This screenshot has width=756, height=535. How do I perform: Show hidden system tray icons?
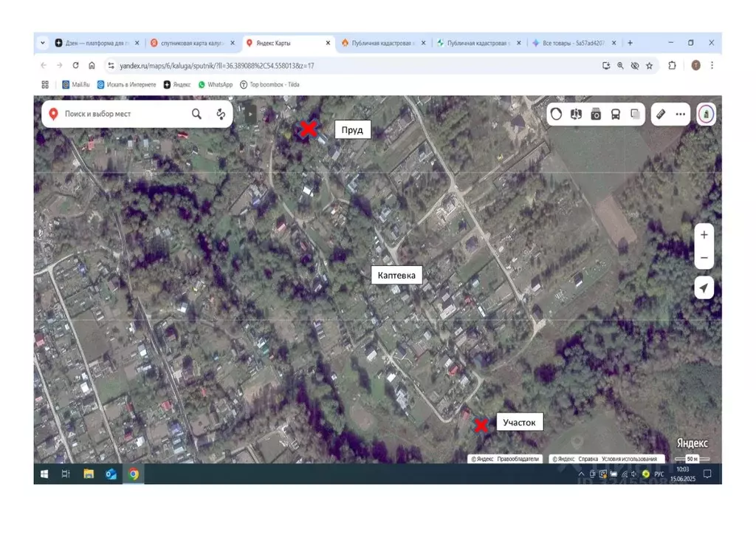(x=581, y=474)
